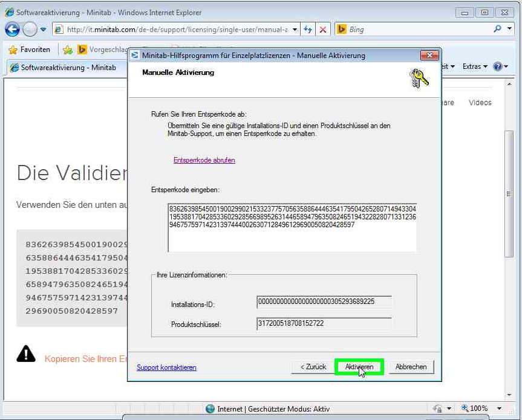Click the Bing logo in search box

pyautogui.click(x=342, y=29)
